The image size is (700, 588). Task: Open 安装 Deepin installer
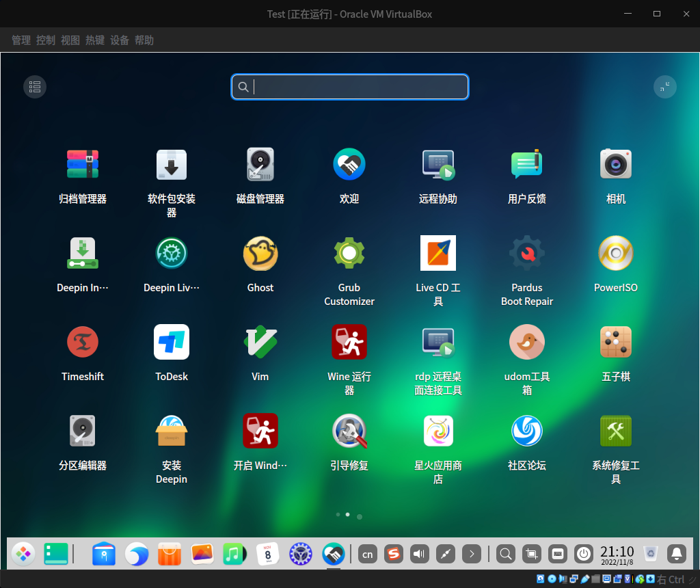pyautogui.click(x=172, y=431)
